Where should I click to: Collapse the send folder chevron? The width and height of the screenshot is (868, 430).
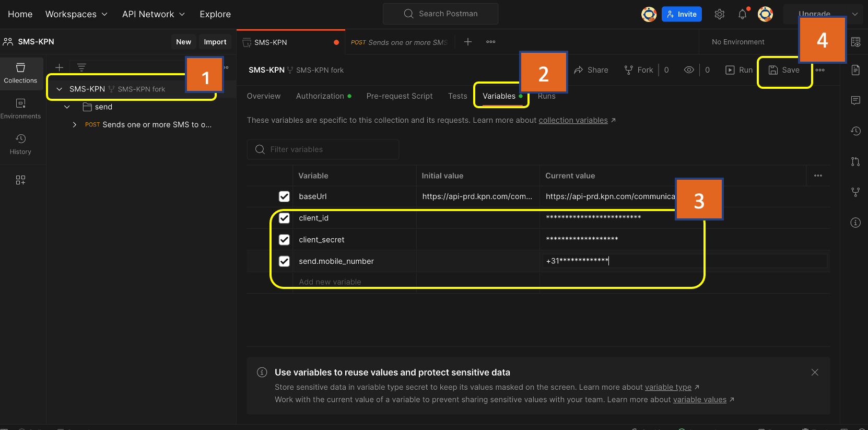(x=67, y=107)
